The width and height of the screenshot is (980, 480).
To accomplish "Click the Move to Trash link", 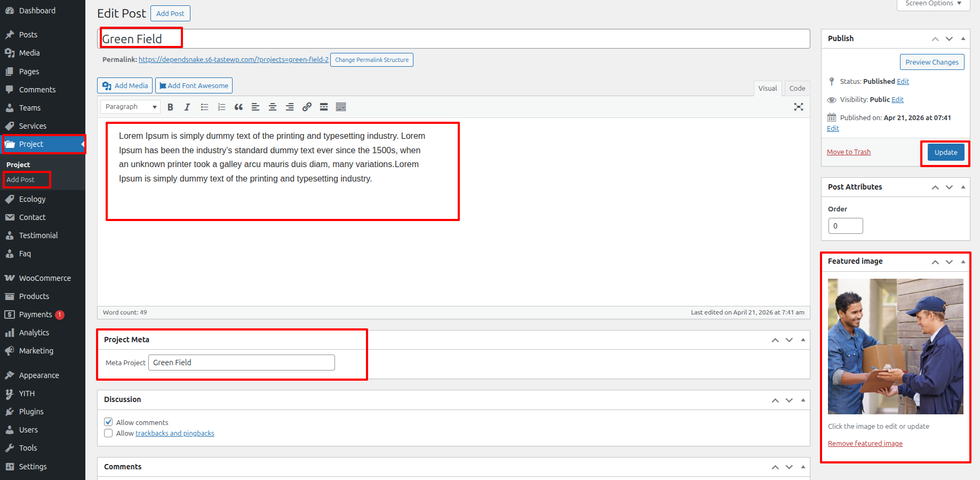I will [x=848, y=152].
